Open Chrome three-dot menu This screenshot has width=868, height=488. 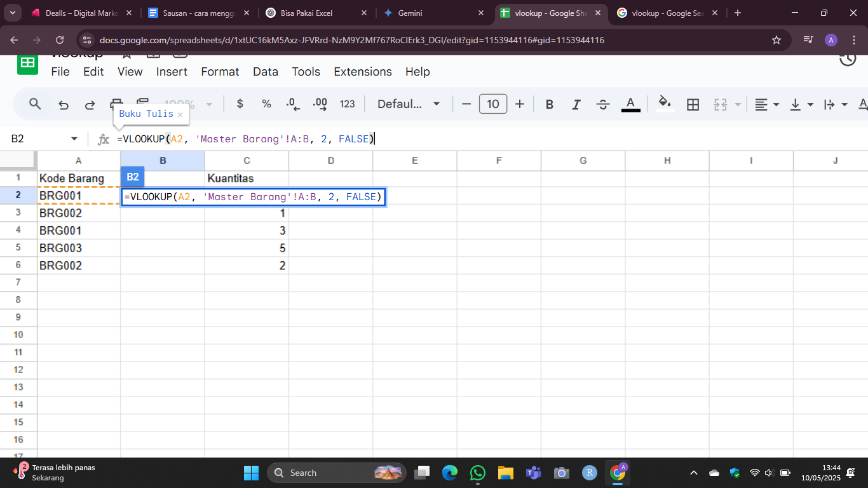(854, 40)
